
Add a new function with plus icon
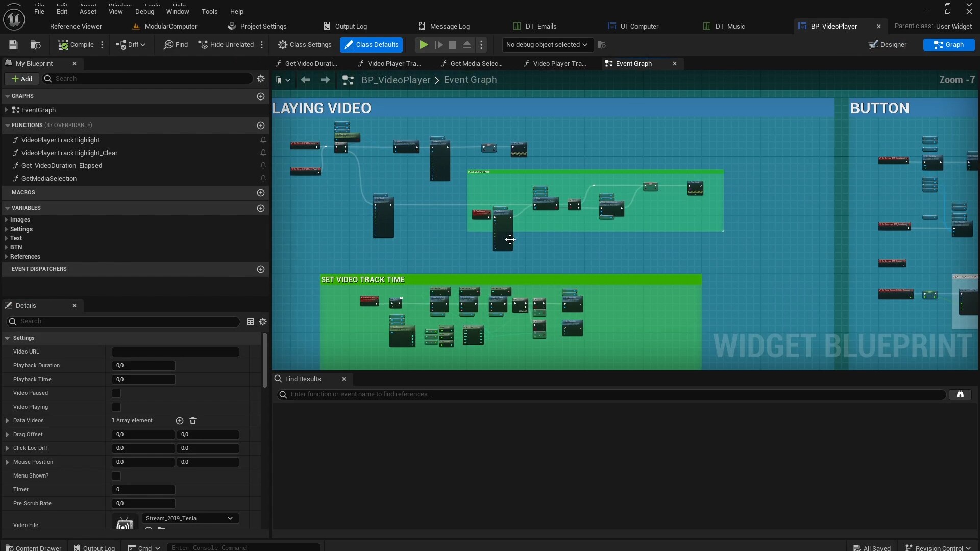[261, 126]
